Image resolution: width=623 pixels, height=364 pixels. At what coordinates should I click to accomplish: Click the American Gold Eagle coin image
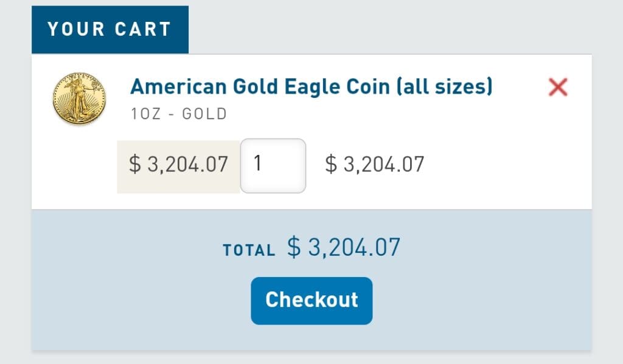(79, 98)
